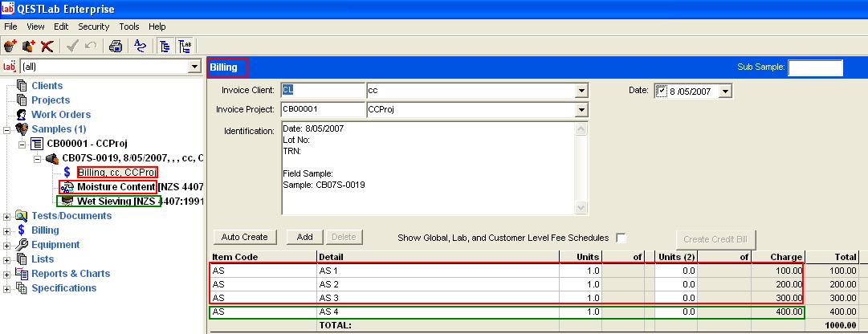
Task: Click the Reports & Charts icon
Action: point(22,274)
